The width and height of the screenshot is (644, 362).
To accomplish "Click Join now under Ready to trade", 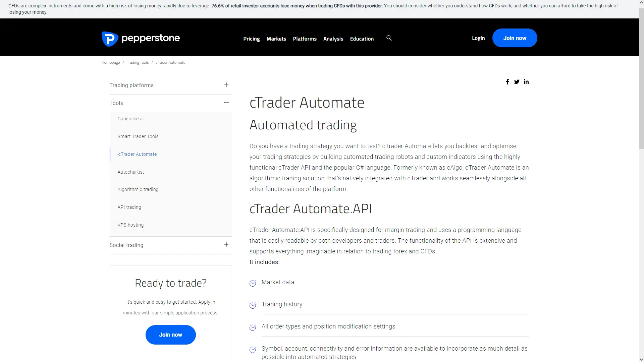I will [x=171, y=335].
